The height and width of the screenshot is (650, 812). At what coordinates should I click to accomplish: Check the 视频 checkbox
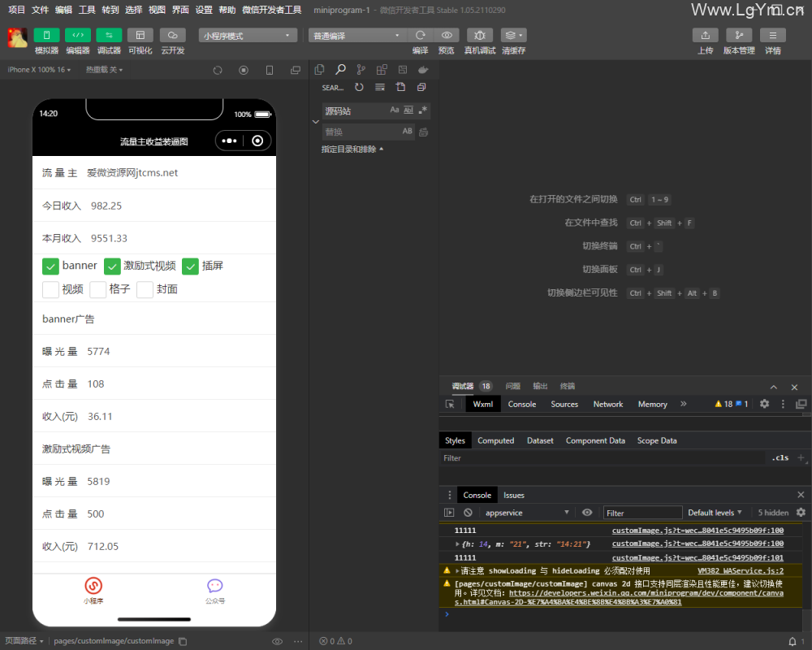click(x=50, y=290)
